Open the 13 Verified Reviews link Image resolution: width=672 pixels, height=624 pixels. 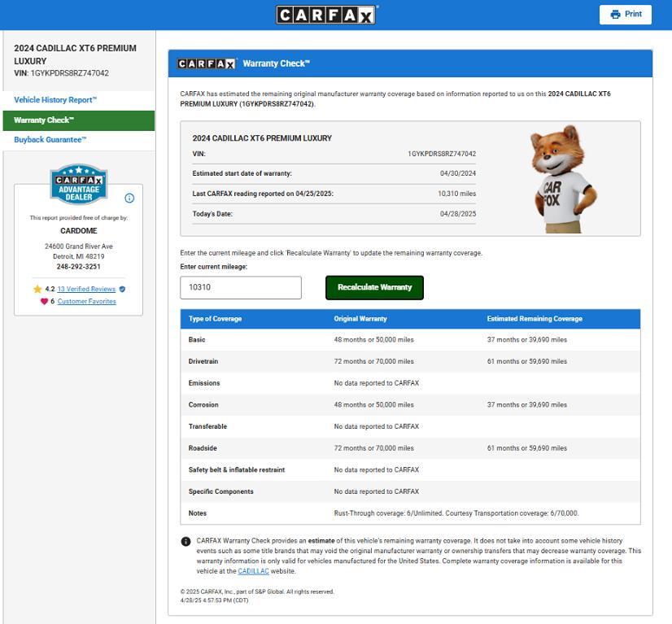[86, 289]
